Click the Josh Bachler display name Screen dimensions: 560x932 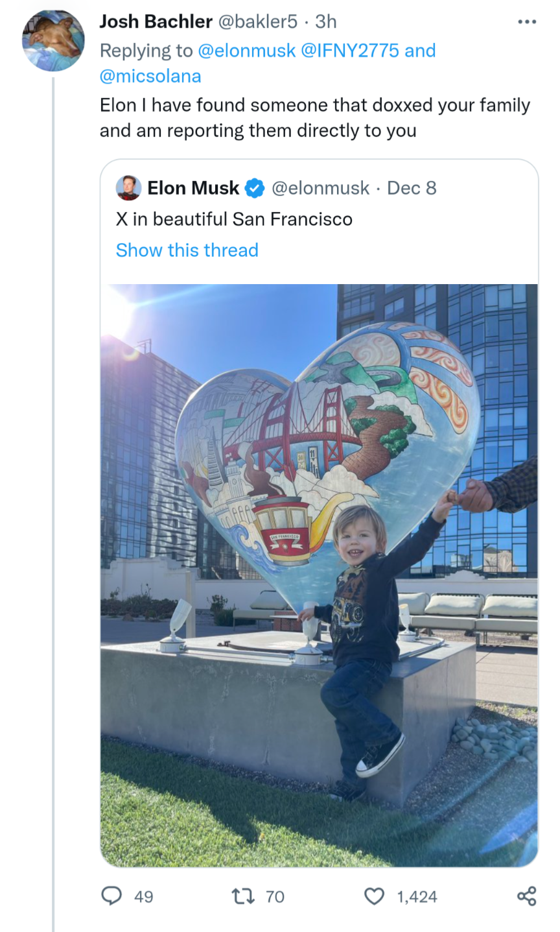pyautogui.click(x=156, y=21)
